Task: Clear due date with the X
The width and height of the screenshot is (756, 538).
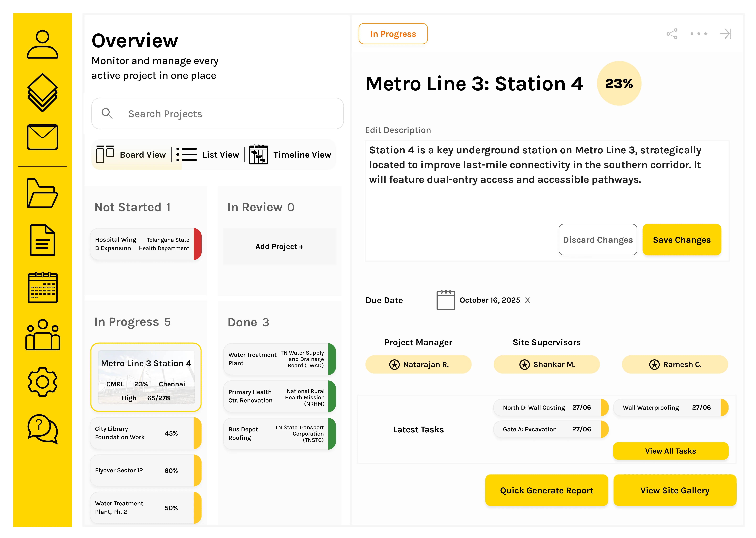Action: click(x=528, y=300)
